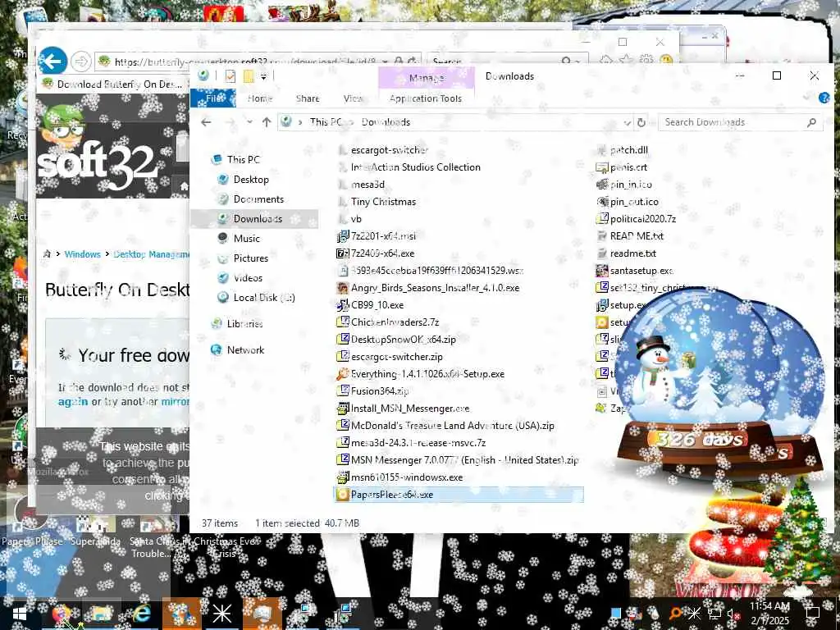The height and width of the screenshot is (630, 840).
Task: Open Quick Access Toolbar customize dropdown
Action: click(x=263, y=76)
